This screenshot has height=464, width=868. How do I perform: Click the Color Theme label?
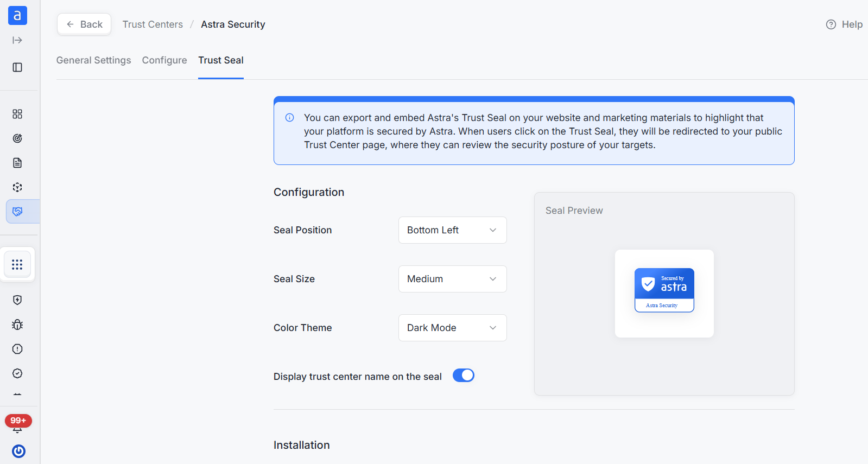302,328
